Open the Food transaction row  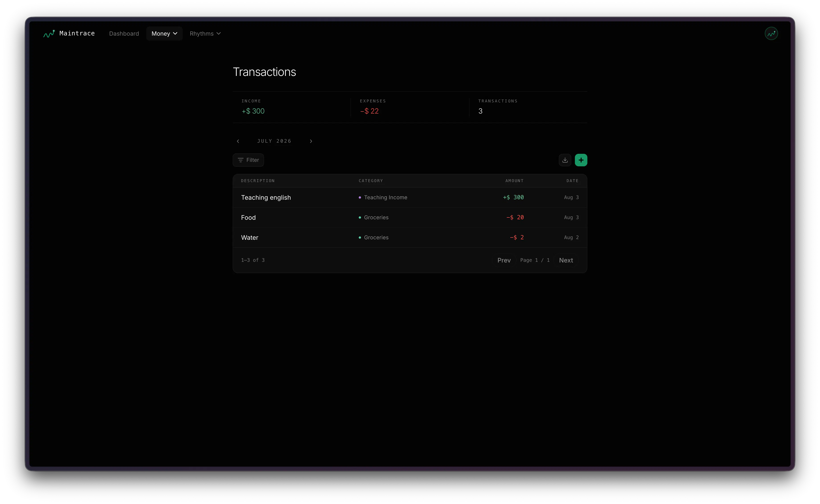pos(410,217)
